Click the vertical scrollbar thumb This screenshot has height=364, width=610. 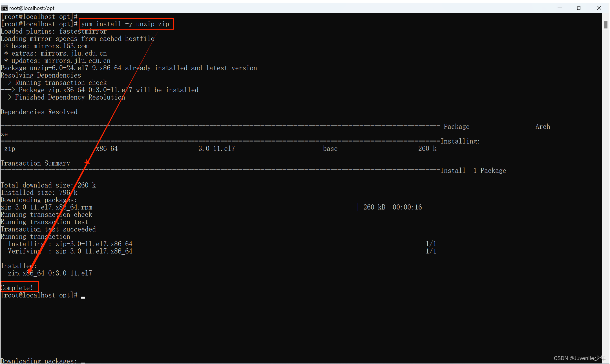point(606,25)
